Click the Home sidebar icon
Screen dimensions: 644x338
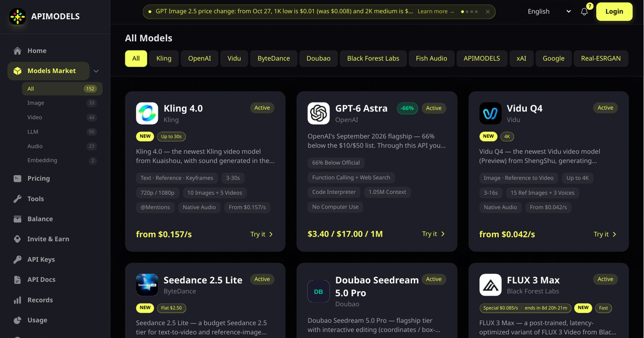[18, 50]
